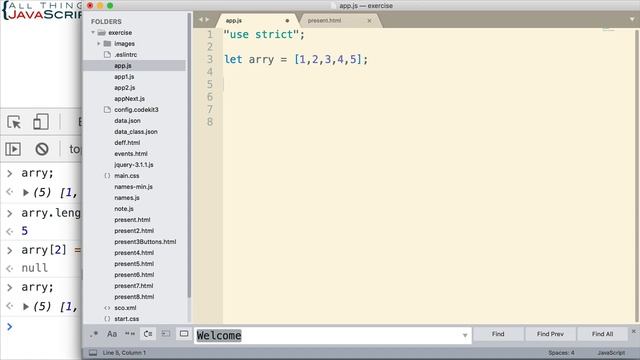Click the .eslintrc file icon
The width and height of the screenshot is (640, 360).
click(107, 54)
